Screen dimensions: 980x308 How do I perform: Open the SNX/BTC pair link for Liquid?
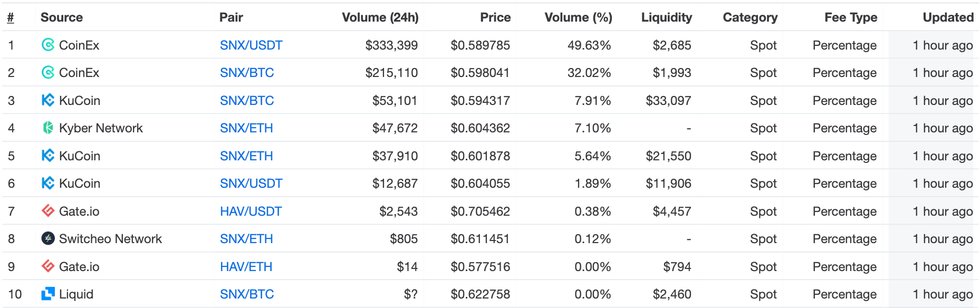pyautogui.click(x=247, y=294)
